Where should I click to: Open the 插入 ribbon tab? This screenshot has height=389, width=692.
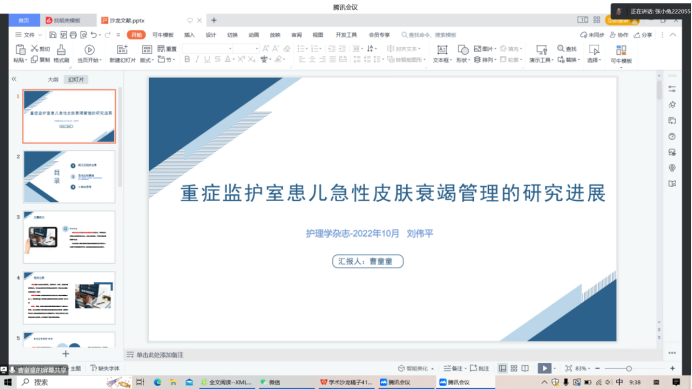[189, 34]
